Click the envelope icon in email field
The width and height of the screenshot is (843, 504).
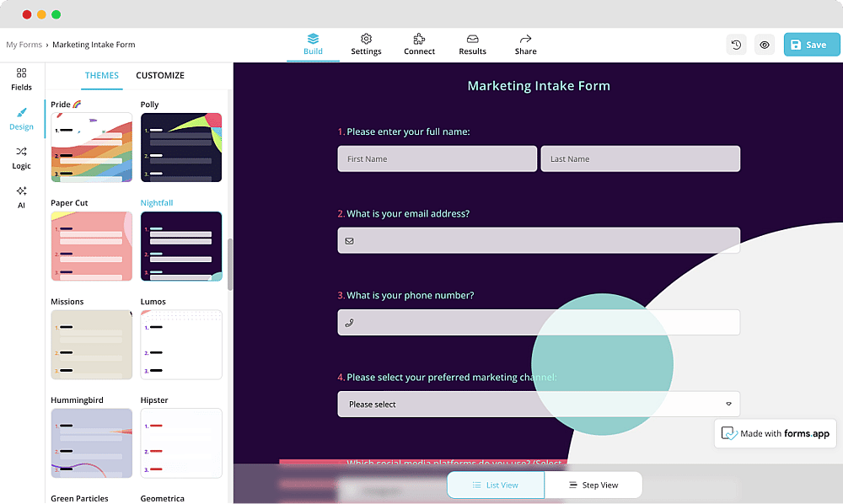tap(350, 241)
